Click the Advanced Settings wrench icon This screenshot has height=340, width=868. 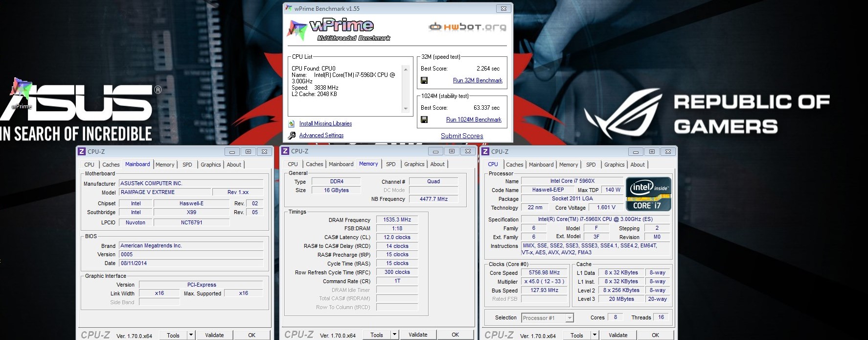coord(292,135)
